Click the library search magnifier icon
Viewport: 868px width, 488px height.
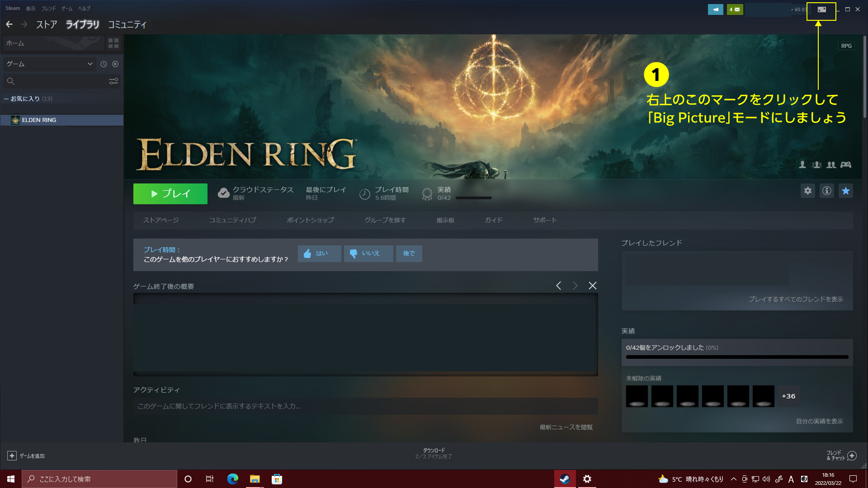[x=11, y=81]
